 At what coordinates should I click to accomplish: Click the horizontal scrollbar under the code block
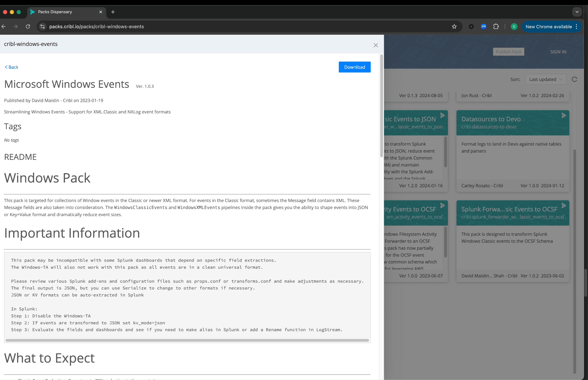[x=187, y=340]
